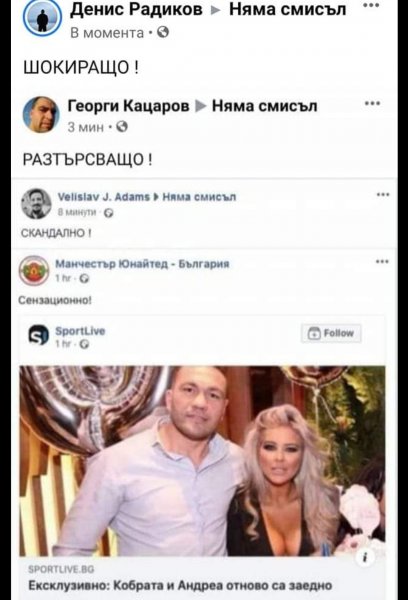Open headline Ексклузивно: Кобрата и Андреа

pyautogui.click(x=180, y=585)
